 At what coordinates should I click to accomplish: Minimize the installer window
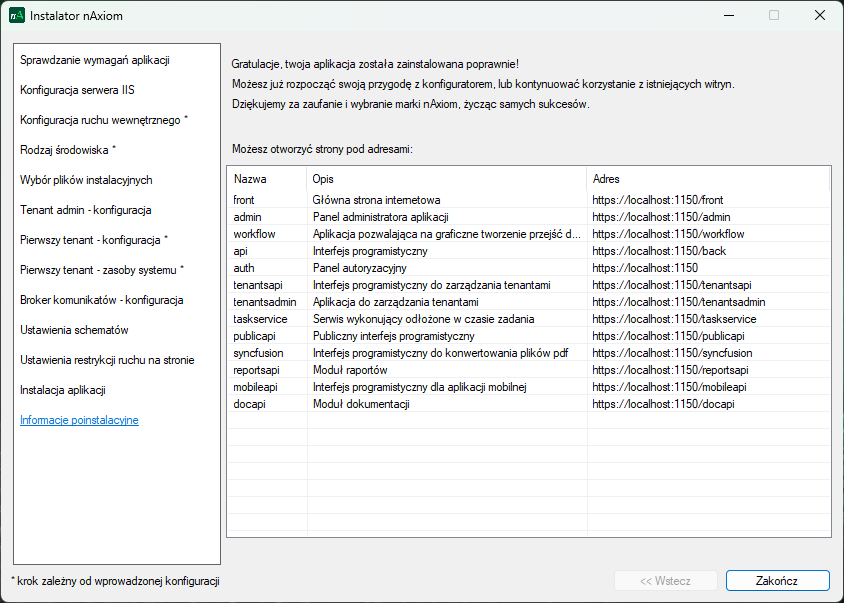click(x=727, y=16)
